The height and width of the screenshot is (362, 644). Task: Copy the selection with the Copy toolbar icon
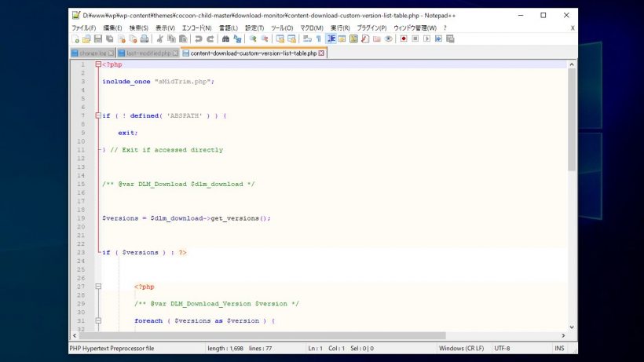pos(171,39)
